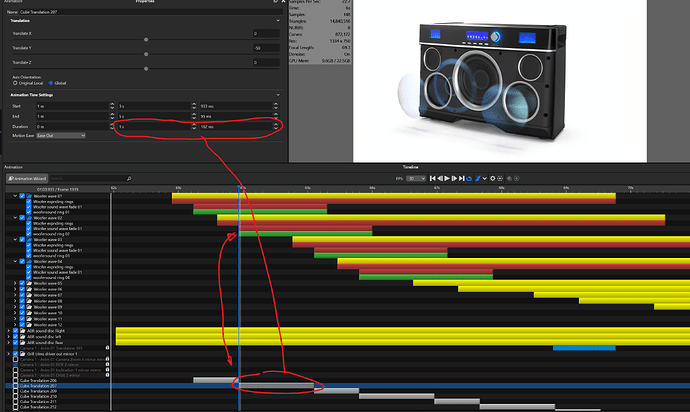690x412 pixels.
Task: Close the Properties panel with X
Action: (x=283, y=1)
